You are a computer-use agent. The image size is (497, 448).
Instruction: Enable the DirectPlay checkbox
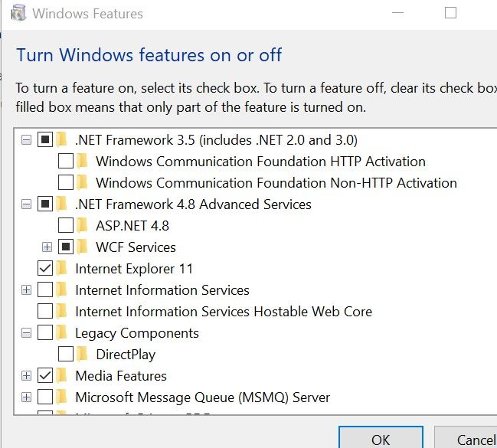pyautogui.click(x=66, y=355)
